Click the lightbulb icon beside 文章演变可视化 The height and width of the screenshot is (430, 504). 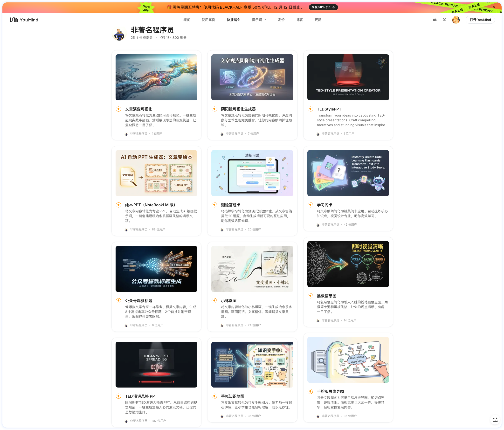click(118, 109)
